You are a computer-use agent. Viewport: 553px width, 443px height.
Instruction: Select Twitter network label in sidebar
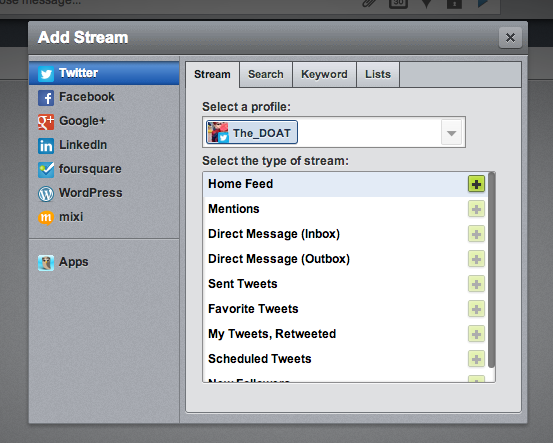78,73
